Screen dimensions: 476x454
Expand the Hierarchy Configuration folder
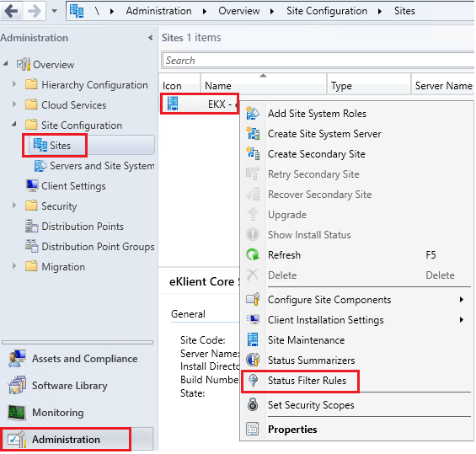14,84
